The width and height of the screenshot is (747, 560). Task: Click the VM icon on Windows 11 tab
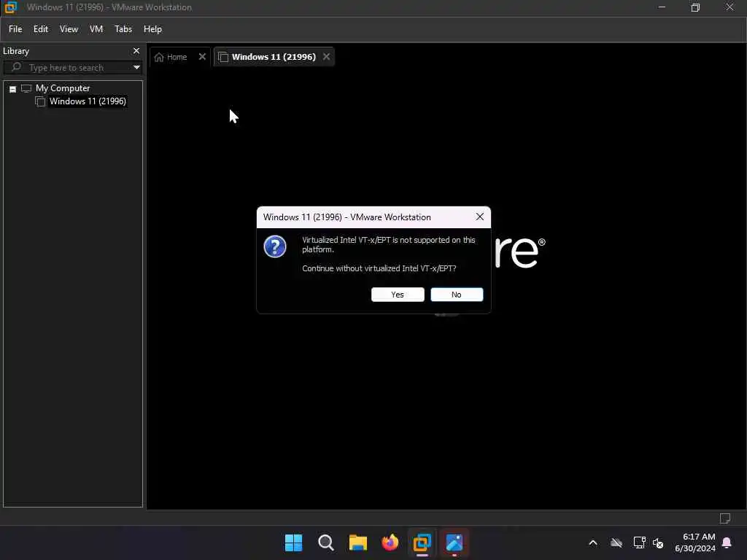point(223,57)
